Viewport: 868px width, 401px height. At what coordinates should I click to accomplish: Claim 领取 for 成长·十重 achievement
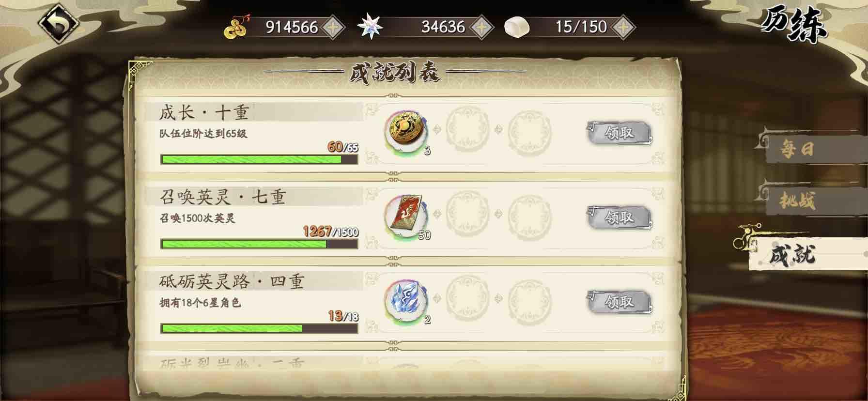pos(619,133)
